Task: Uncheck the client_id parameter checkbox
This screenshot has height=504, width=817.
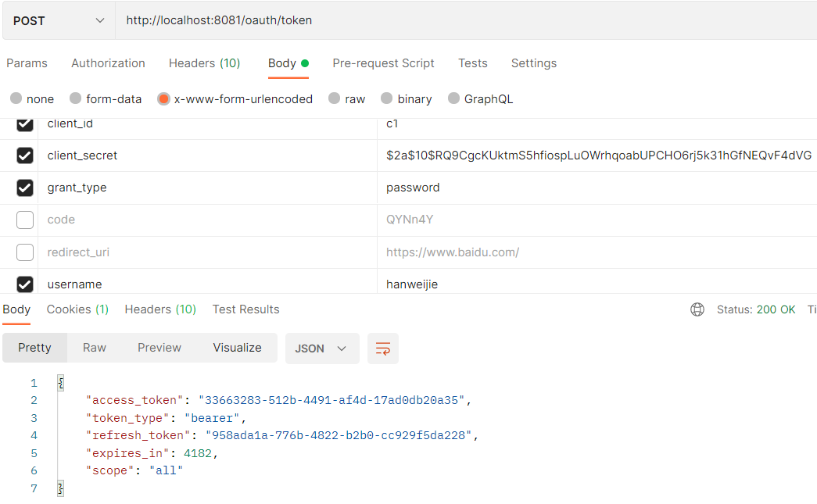Action: click(25, 124)
